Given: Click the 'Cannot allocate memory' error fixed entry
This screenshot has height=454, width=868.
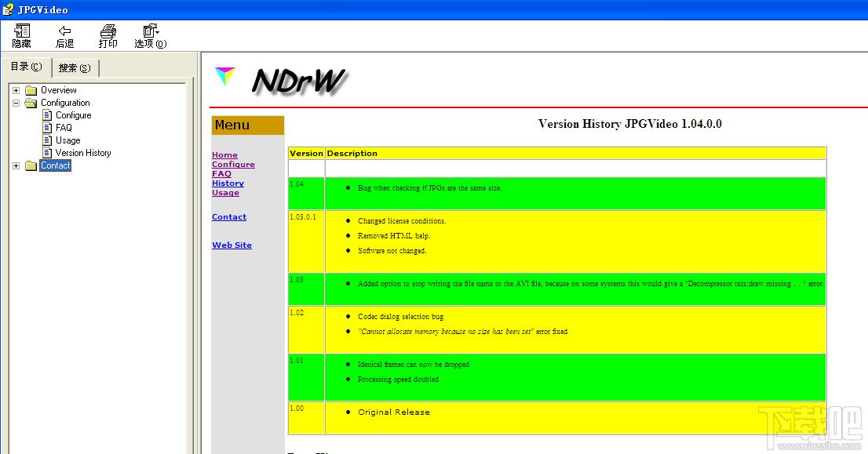Looking at the screenshot, I should [463, 331].
